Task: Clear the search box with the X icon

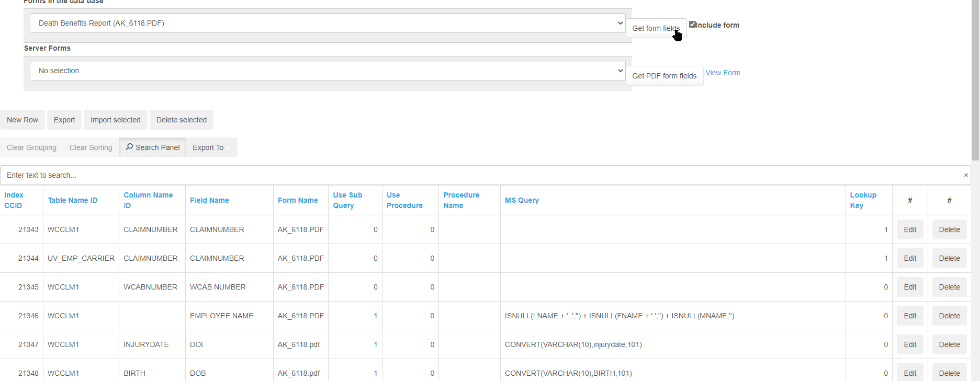Action: 965,175
